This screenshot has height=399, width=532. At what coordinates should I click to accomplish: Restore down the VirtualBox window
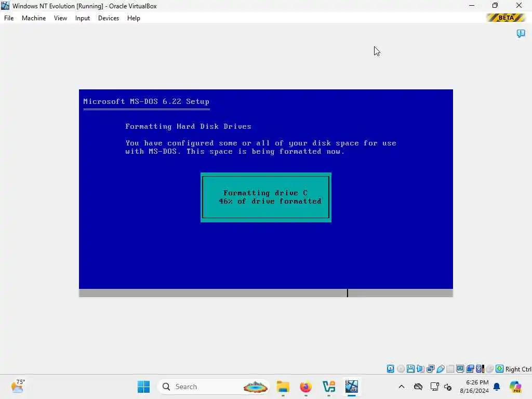pos(495,6)
